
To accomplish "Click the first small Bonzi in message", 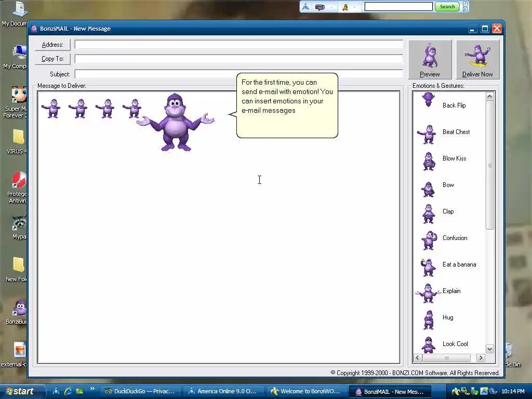I will tap(51, 108).
